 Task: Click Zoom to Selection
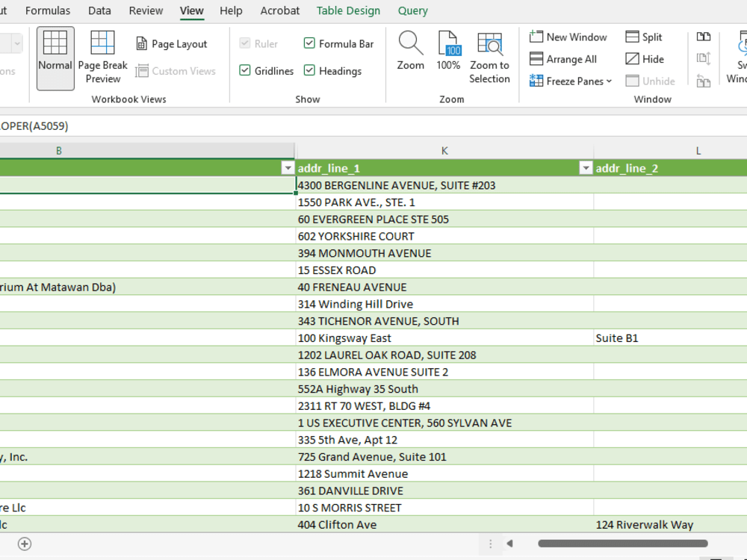click(489, 58)
